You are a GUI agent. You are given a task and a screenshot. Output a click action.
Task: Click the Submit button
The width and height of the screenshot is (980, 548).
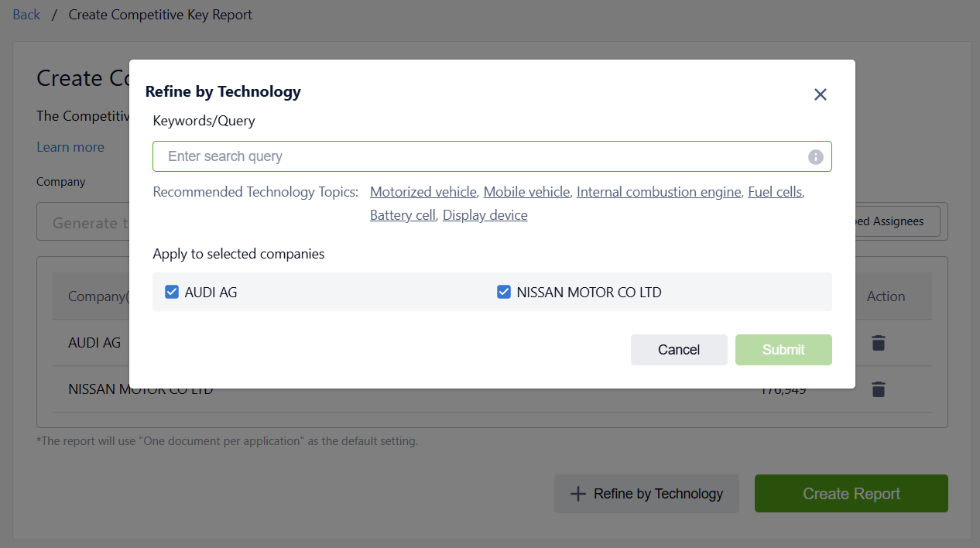click(x=783, y=350)
